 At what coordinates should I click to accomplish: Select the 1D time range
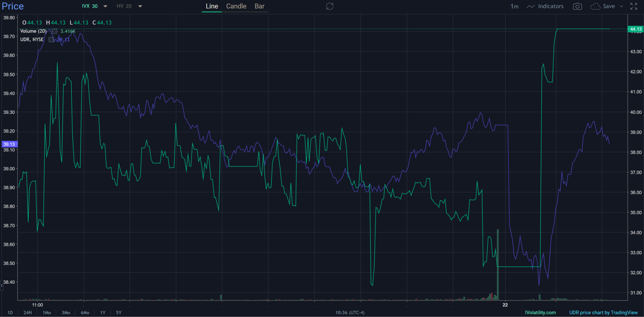[x=10, y=312]
